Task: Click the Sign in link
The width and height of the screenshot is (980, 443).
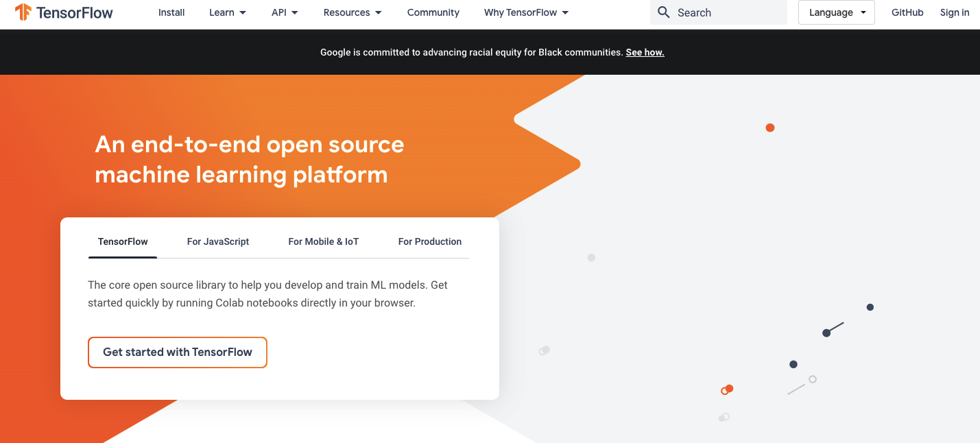Action: [955, 12]
